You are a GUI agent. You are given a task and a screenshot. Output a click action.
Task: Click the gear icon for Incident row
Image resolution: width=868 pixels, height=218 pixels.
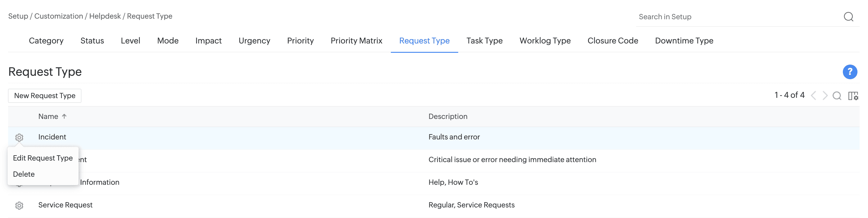coord(19,138)
